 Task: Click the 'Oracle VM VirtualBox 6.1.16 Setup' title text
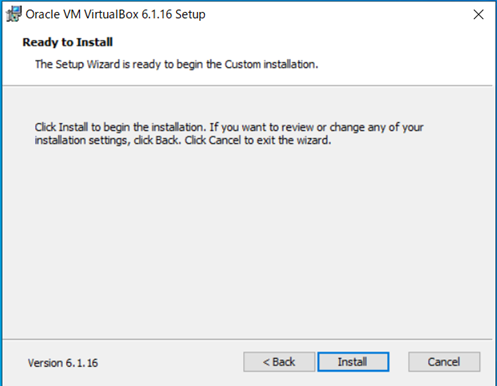click(115, 14)
